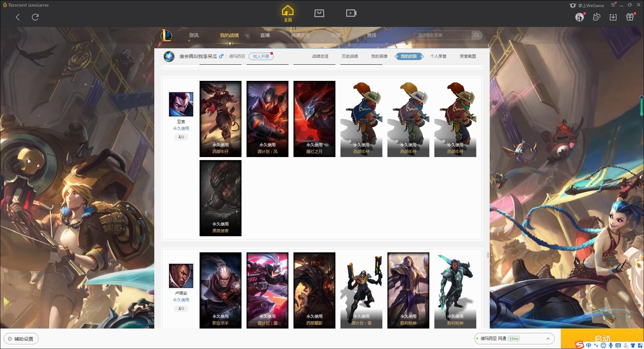Expand the left sidebar collapse arrow

[x=2, y=187]
